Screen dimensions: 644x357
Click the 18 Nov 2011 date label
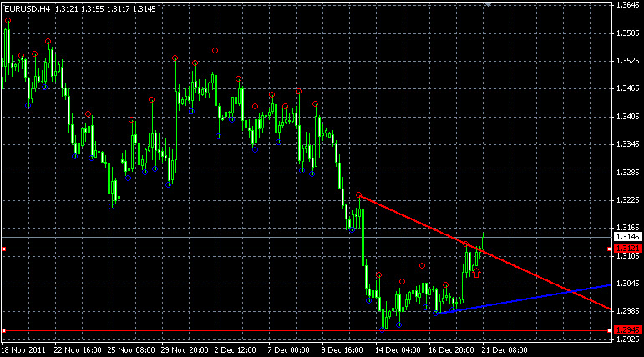[x=23, y=350]
